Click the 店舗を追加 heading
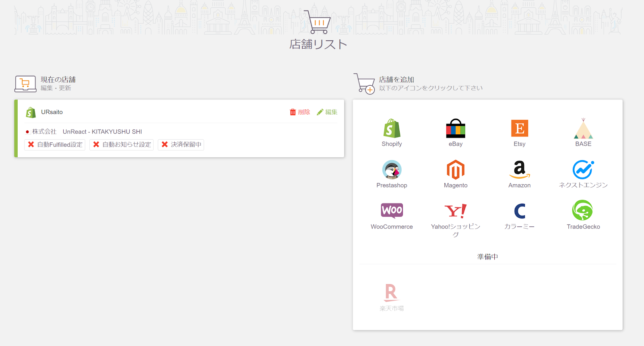 (396, 80)
